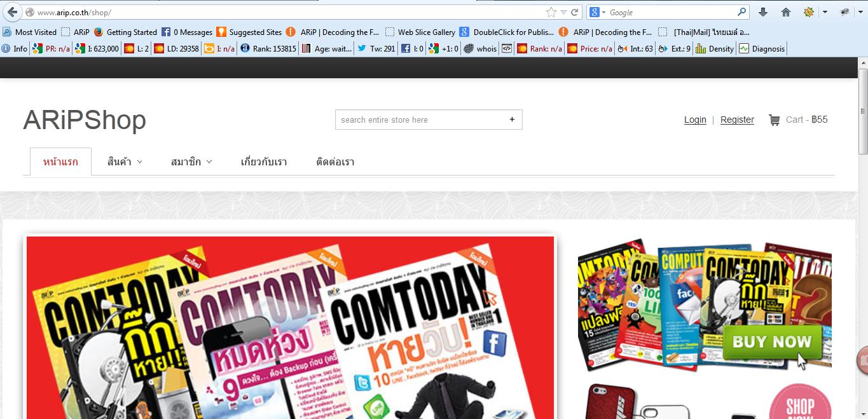Click the Info icon in the SEO toolbar

15,48
